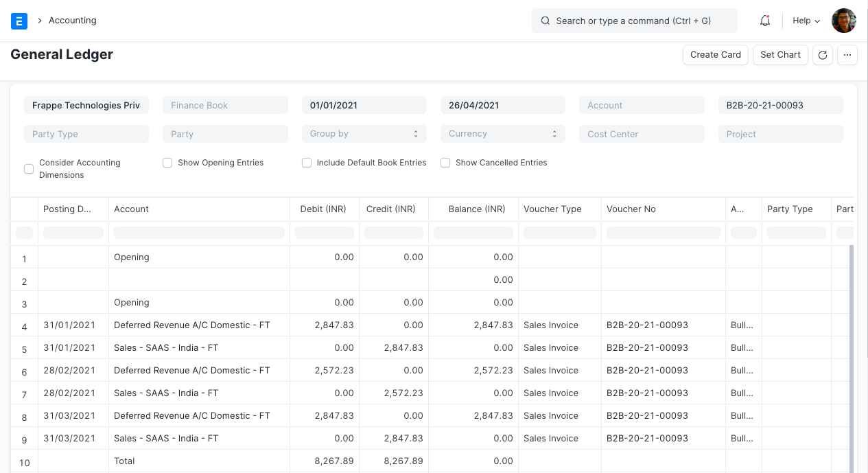Image resolution: width=868 pixels, height=473 pixels.
Task: Open the Group by dropdown
Action: pos(364,133)
